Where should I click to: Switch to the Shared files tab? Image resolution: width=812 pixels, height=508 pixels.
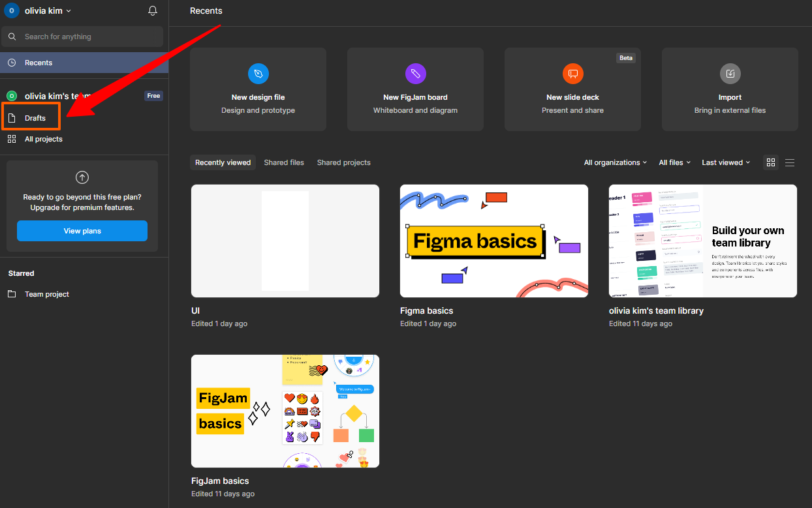[284, 162]
